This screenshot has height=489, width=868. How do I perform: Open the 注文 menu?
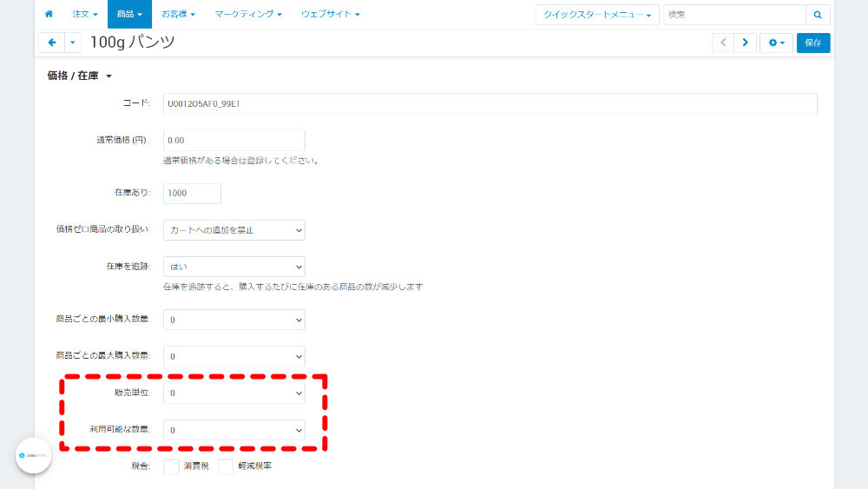pos(85,14)
